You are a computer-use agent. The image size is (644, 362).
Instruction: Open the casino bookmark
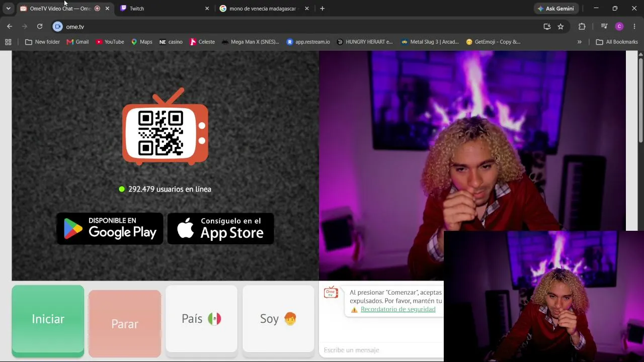171,42
